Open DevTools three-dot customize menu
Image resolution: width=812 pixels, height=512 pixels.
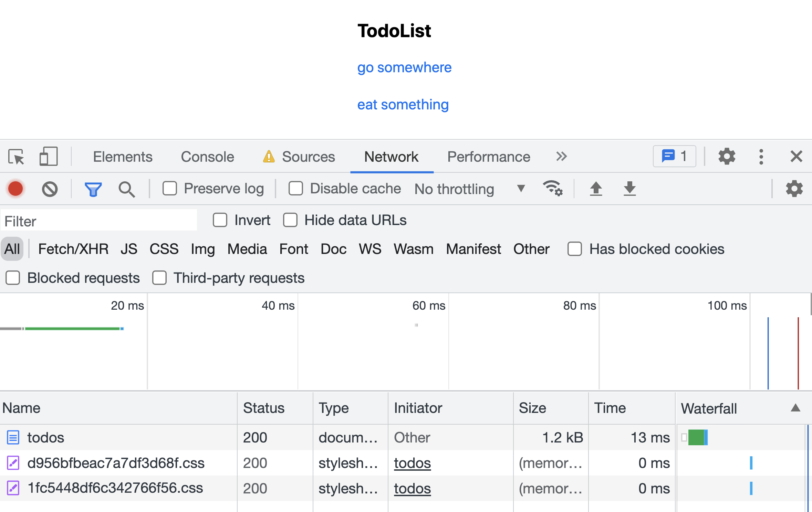(761, 157)
